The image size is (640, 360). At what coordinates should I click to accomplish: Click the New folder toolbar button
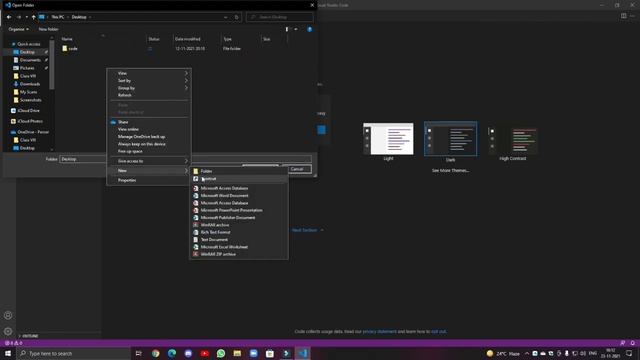(x=48, y=29)
